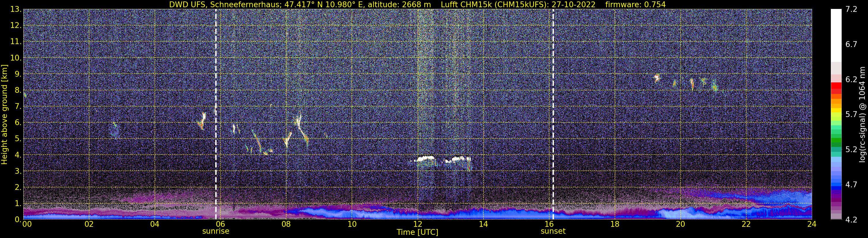This screenshot has height=238, width=868.
Task: Click the '4.2' value on the colorbar
Action: click(851, 220)
